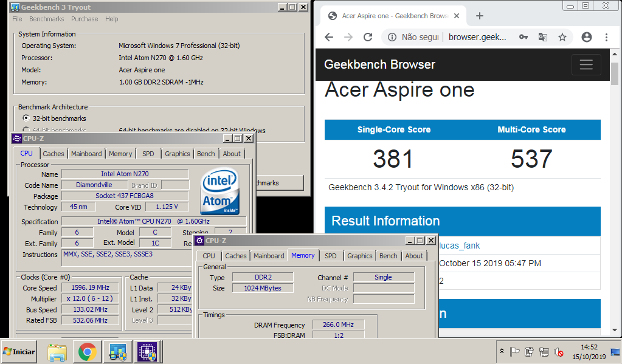Switch to Bench tab in front CPU-Z window

pyautogui.click(x=389, y=256)
